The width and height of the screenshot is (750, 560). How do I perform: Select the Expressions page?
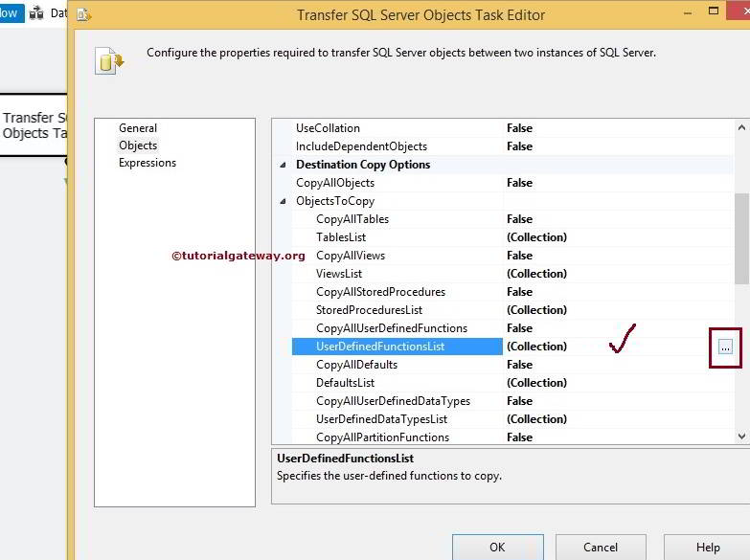coord(148,163)
